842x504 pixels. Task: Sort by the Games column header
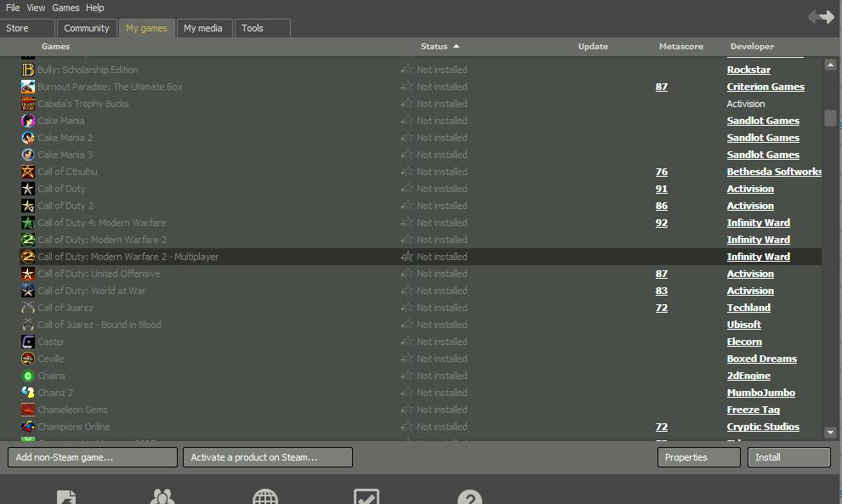pyautogui.click(x=55, y=47)
